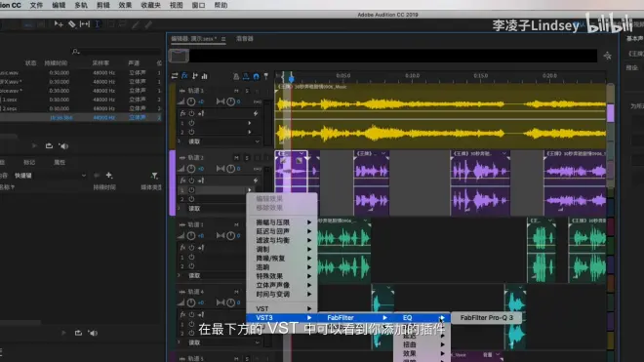Select the Move tool in toolbar
Viewport: 644px width, 362px height.
(59, 24)
